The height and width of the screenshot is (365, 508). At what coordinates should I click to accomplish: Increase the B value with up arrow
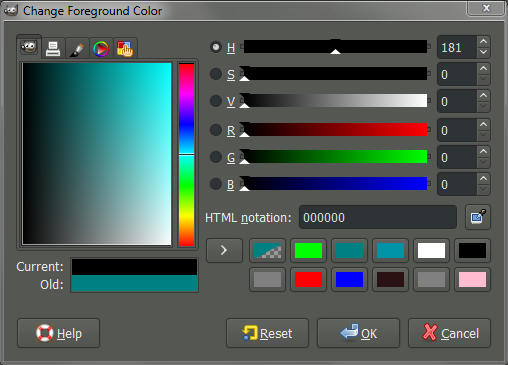tap(483, 179)
